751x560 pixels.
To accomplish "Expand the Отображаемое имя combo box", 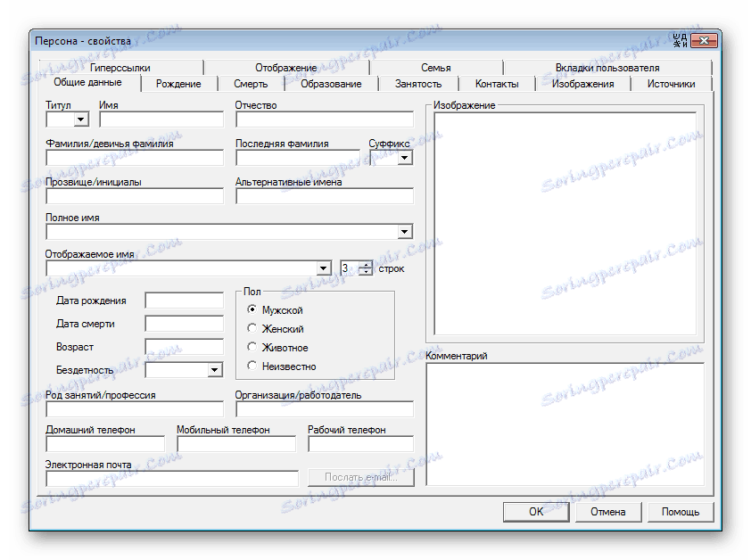I will pos(324,268).
